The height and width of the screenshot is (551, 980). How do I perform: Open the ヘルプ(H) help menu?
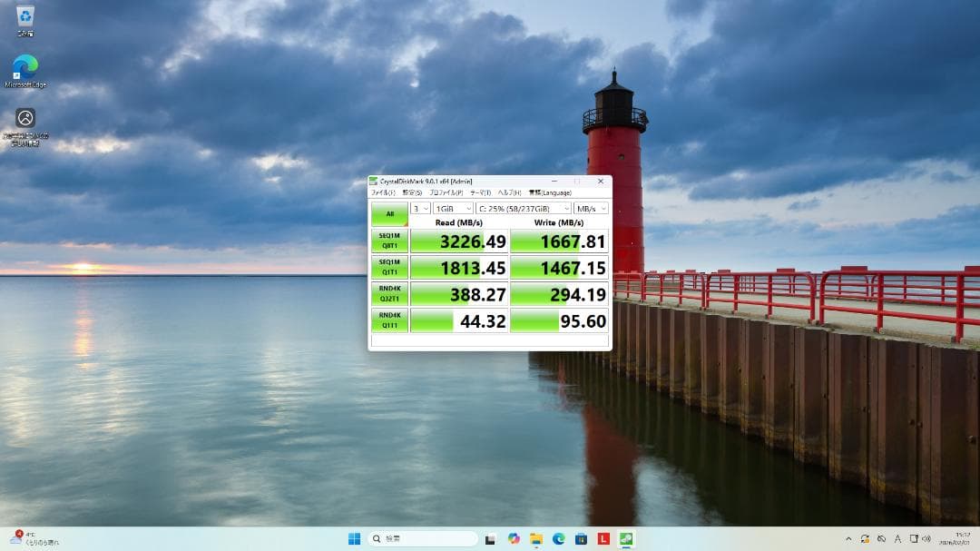tap(510, 192)
